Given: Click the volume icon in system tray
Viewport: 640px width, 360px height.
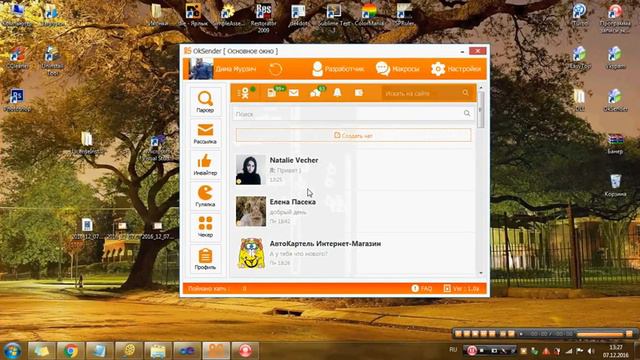Looking at the screenshot, I should tap(591, 351).
